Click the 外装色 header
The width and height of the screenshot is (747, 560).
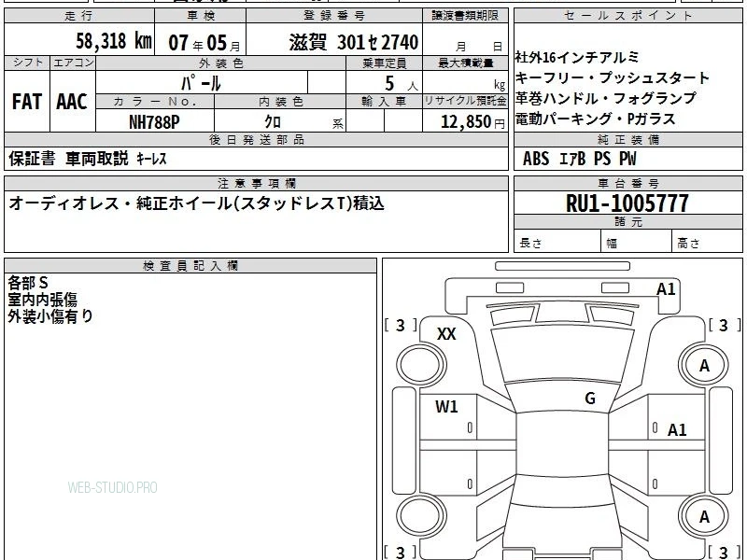pos(221,63)
